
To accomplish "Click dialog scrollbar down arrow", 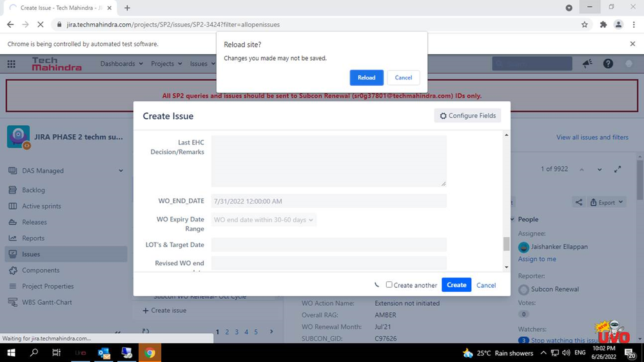I will coord(507,267).
